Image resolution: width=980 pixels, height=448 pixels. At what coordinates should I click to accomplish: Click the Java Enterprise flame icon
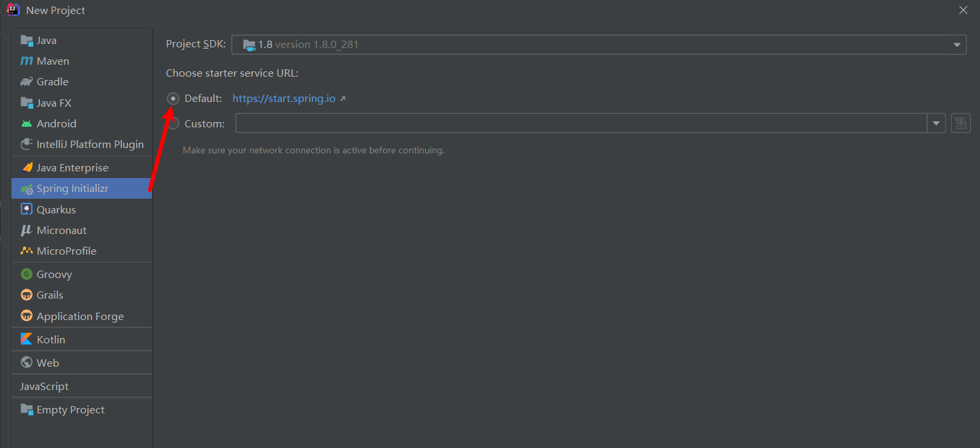[27, 167]
